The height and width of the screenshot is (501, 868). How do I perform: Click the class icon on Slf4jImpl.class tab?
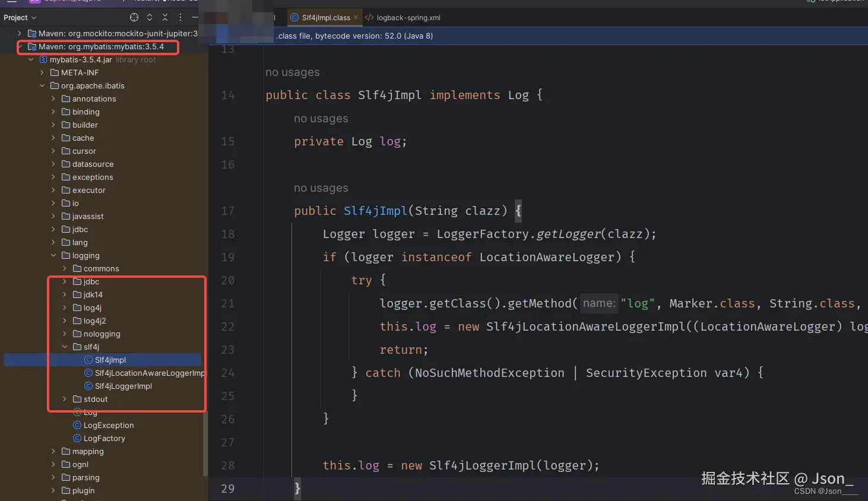pos(294,17)
